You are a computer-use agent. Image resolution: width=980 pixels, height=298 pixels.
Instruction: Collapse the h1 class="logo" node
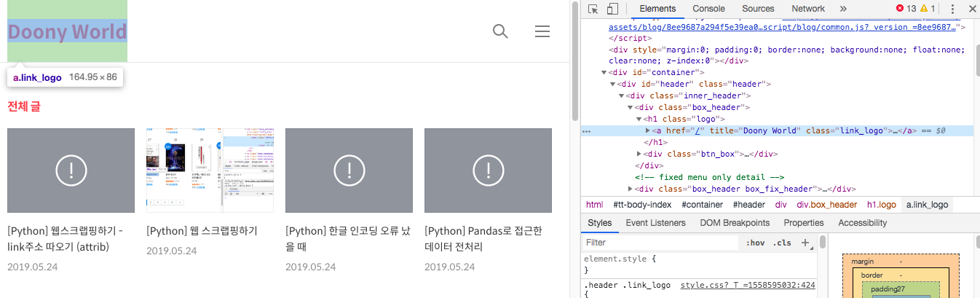(639, 119)
